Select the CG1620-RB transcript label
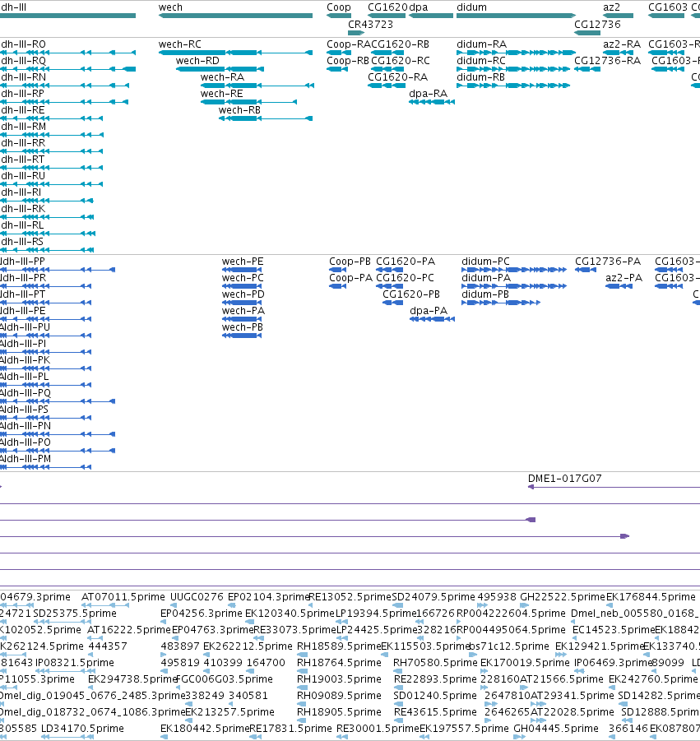 pyautogui.click(x=400, y=44)
